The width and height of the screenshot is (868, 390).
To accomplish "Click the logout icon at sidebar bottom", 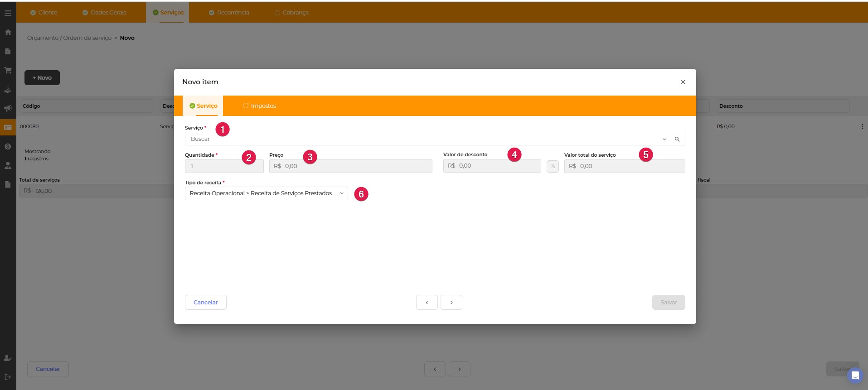I will pos(8,377).
